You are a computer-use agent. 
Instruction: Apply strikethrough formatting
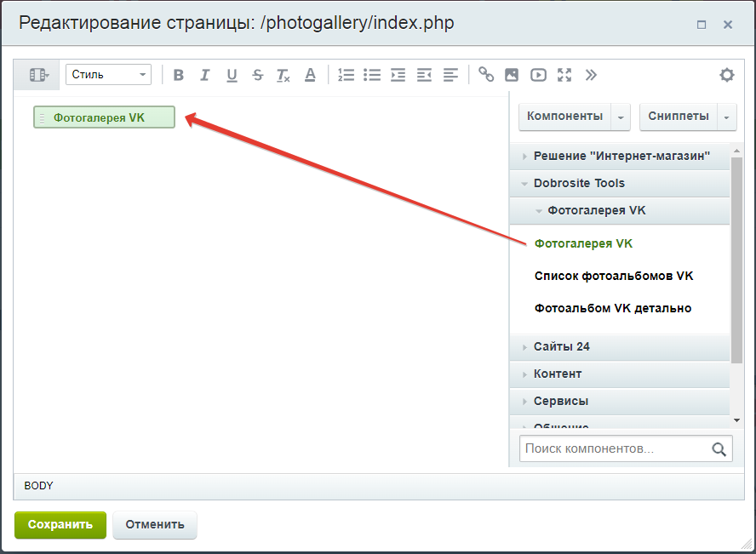click(258, 75)
